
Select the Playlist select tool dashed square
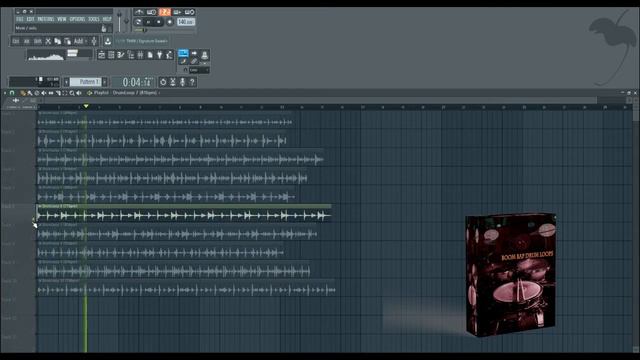tap(65, 93)
